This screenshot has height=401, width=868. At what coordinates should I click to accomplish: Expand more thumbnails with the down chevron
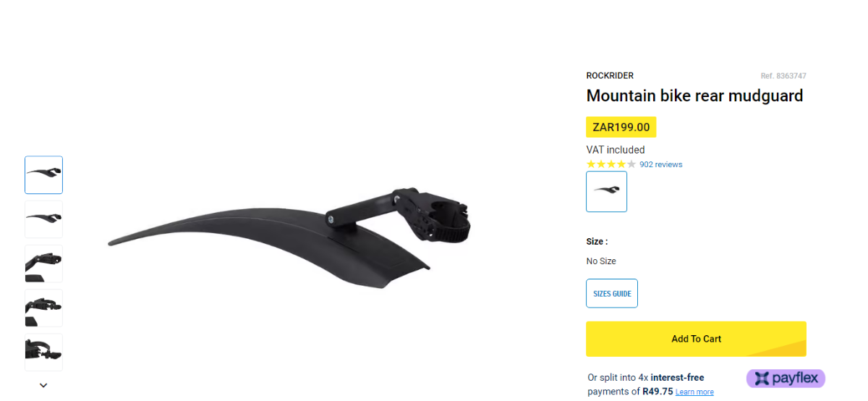coord(43,385)
